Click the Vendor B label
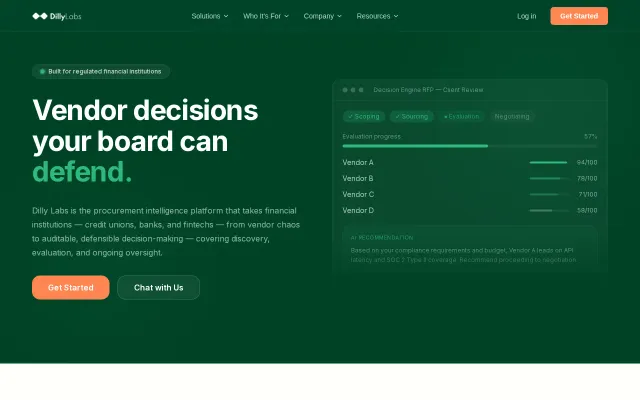 [x=358, y=178]
